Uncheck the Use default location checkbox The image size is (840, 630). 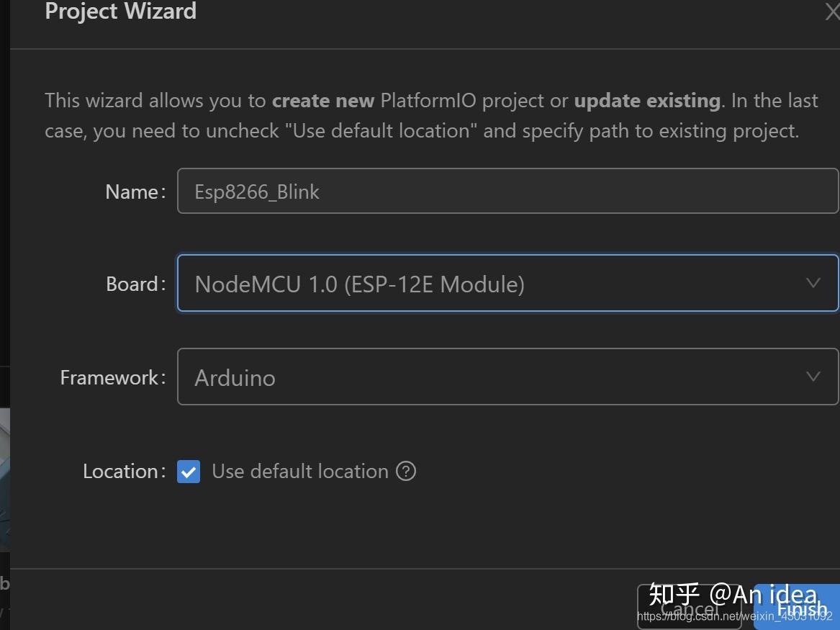click(x=189, y=472)
